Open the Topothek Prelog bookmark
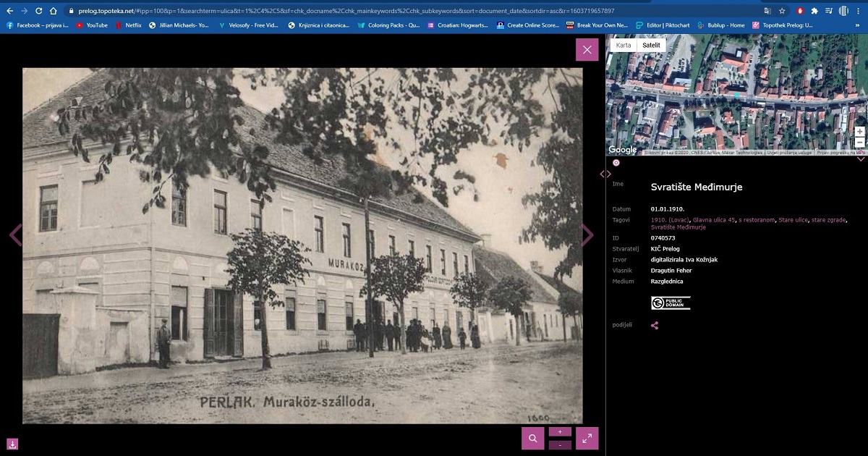868x456 pixels. coord(783,25)
